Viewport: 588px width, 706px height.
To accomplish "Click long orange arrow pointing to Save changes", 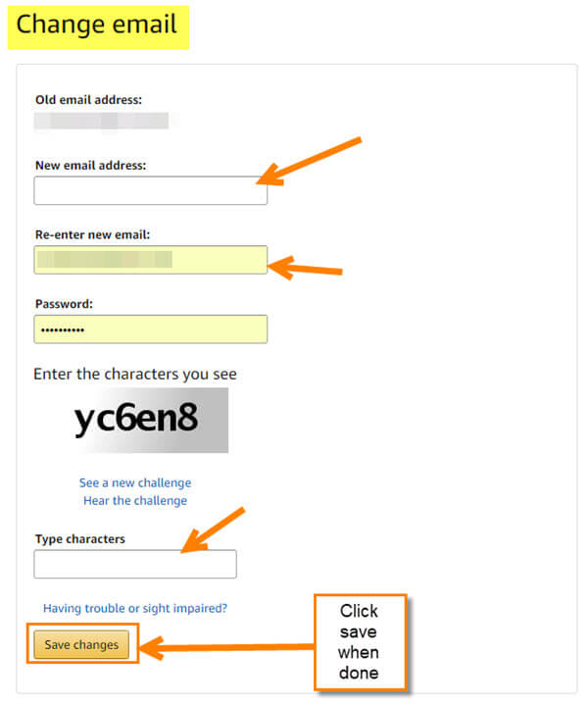I will (x=227, y=648).
